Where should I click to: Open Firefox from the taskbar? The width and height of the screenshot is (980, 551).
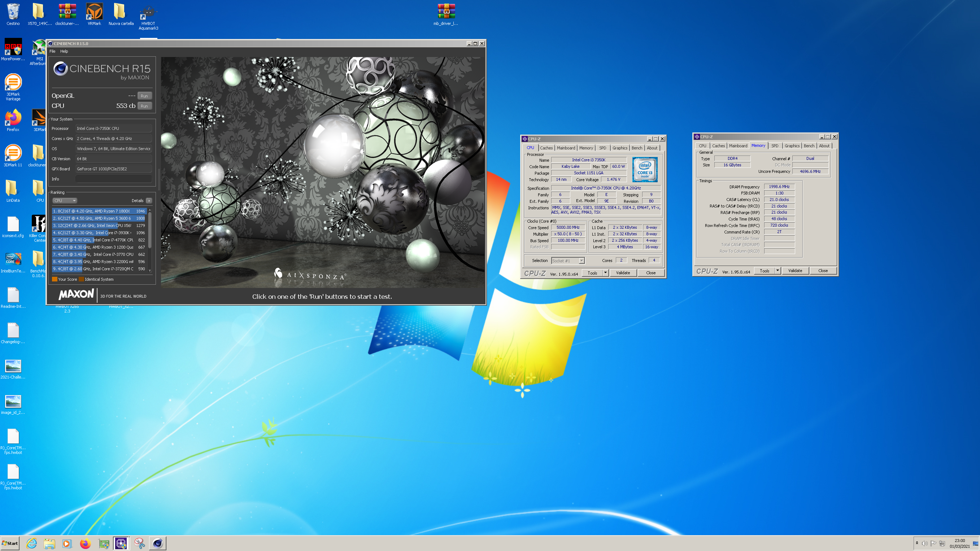coord(85,543)
